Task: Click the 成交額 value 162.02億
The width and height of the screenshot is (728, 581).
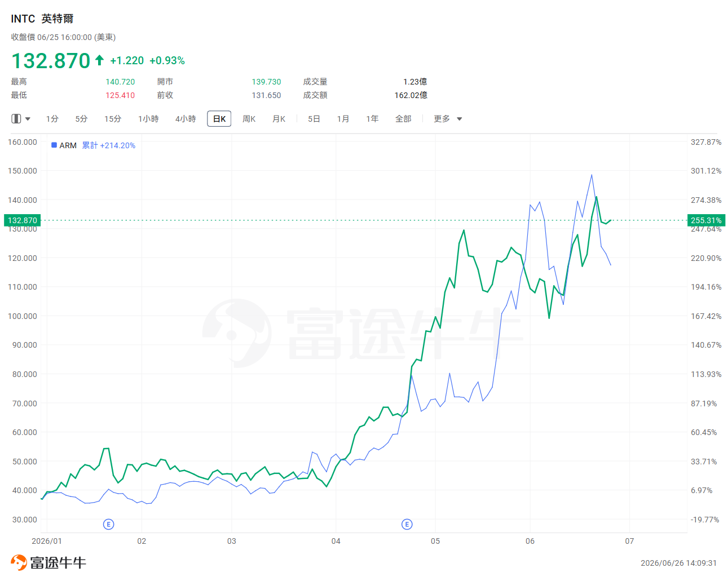Action: pyautogui.click(x=411, y=95)
